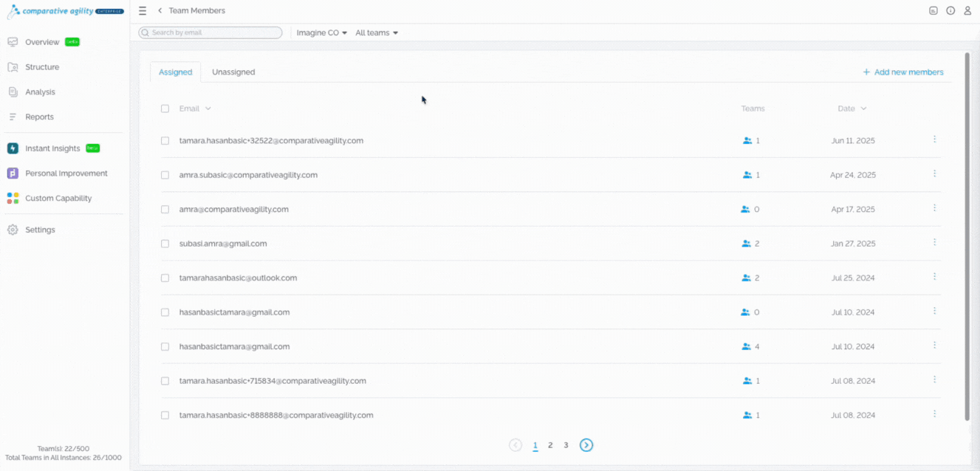
Task: Open three-dot menu for amra.subasic@comparativeagility.com
Action: click(934, 173)
